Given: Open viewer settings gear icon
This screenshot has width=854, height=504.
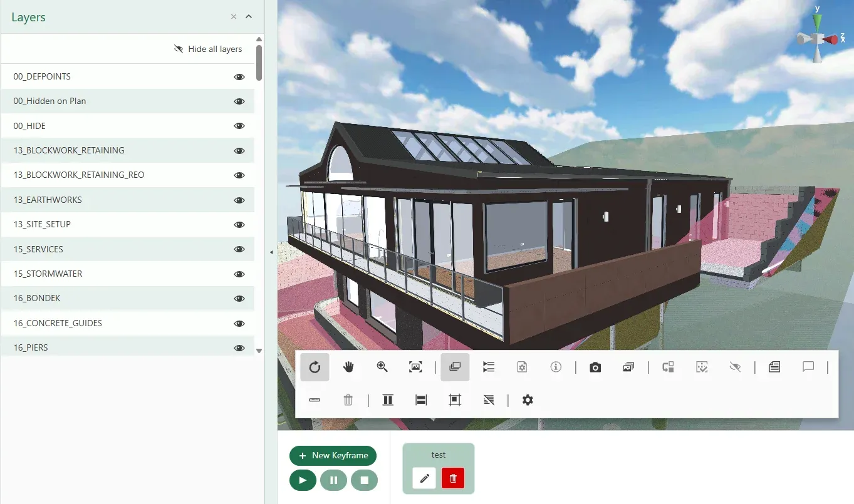Looking at the screenshot, I should [528, 400].
